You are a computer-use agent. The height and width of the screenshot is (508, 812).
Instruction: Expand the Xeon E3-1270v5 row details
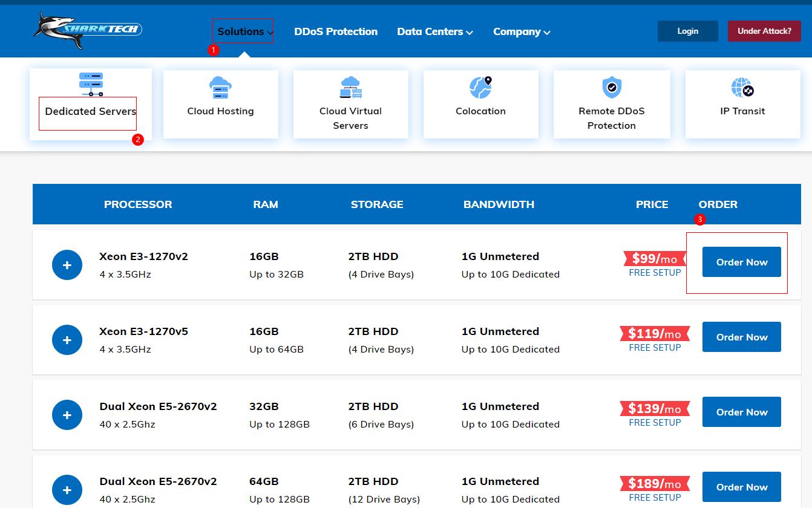pos(67,340)
